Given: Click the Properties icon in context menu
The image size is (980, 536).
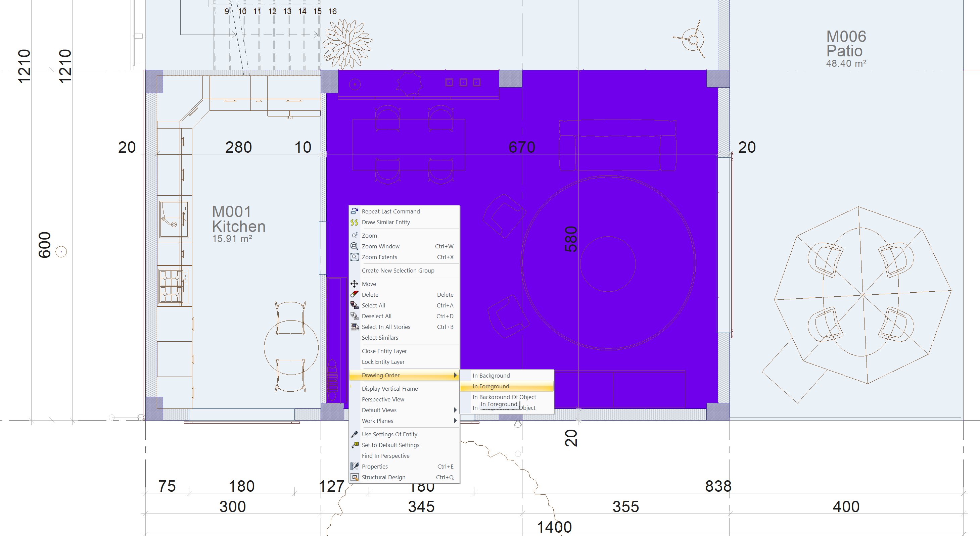Looking at the screenshot, I should click(354, 467).
